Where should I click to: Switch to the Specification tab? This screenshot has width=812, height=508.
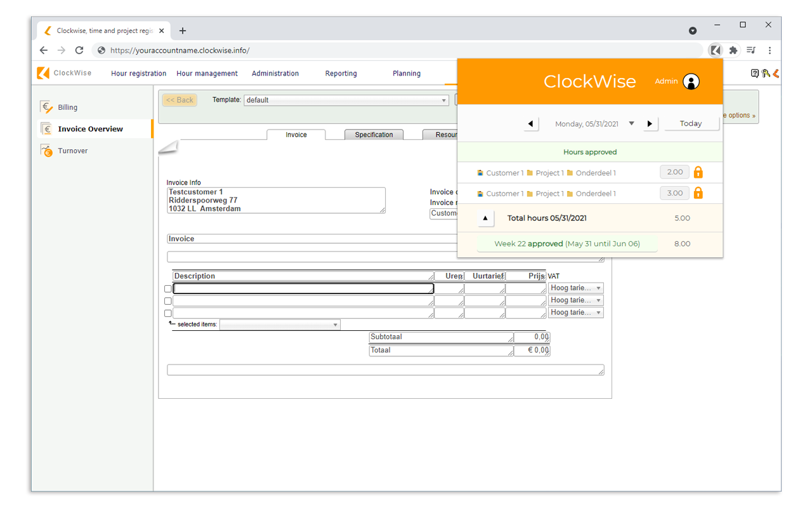[374, 134]
